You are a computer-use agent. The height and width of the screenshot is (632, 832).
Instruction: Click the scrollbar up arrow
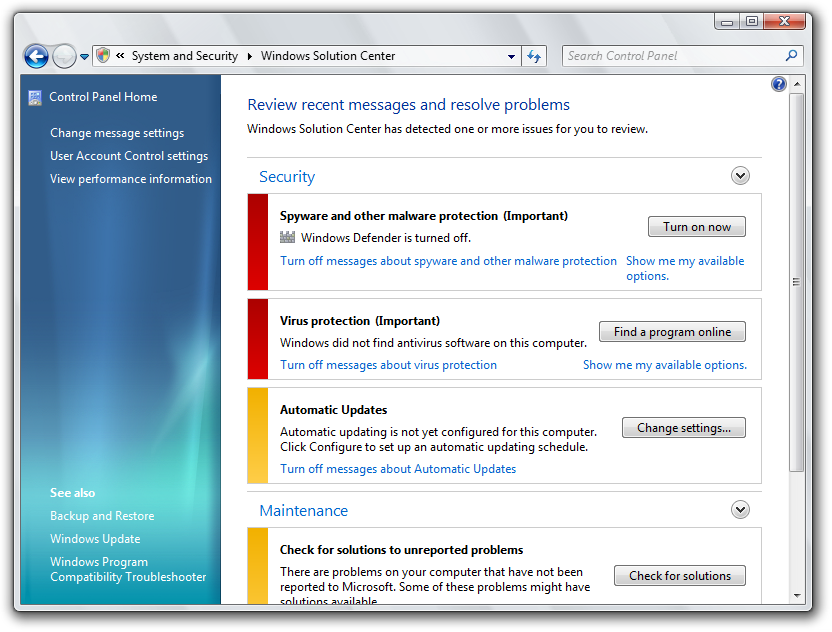(797, 84)
